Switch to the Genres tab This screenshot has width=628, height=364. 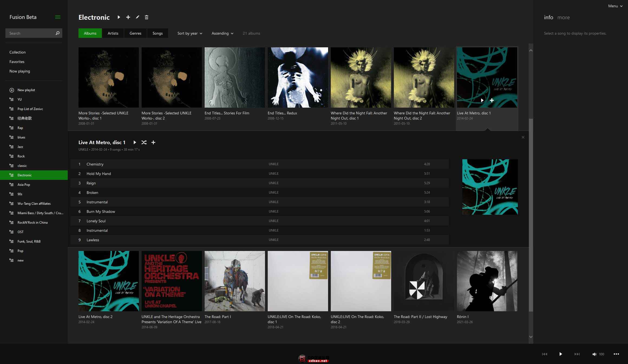click(x=135, y=33)
